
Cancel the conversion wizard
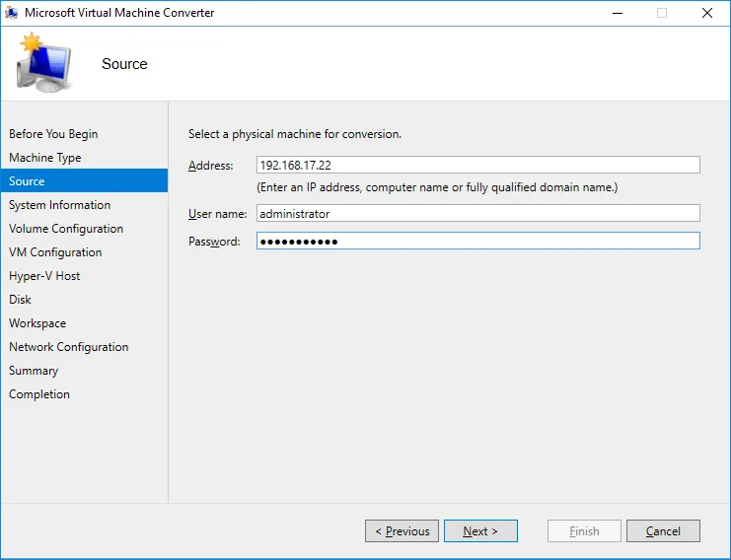(x=663, y=531)
